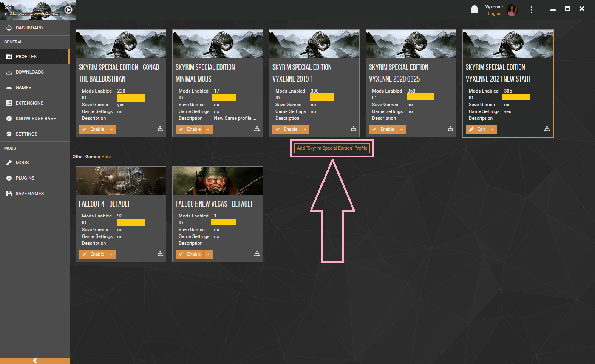This screenshot has width=595, height=364.
Task: Click the network icon on the Gonad the Ballbustrian card
Action: pyautogui.click(x=160, y=129)
